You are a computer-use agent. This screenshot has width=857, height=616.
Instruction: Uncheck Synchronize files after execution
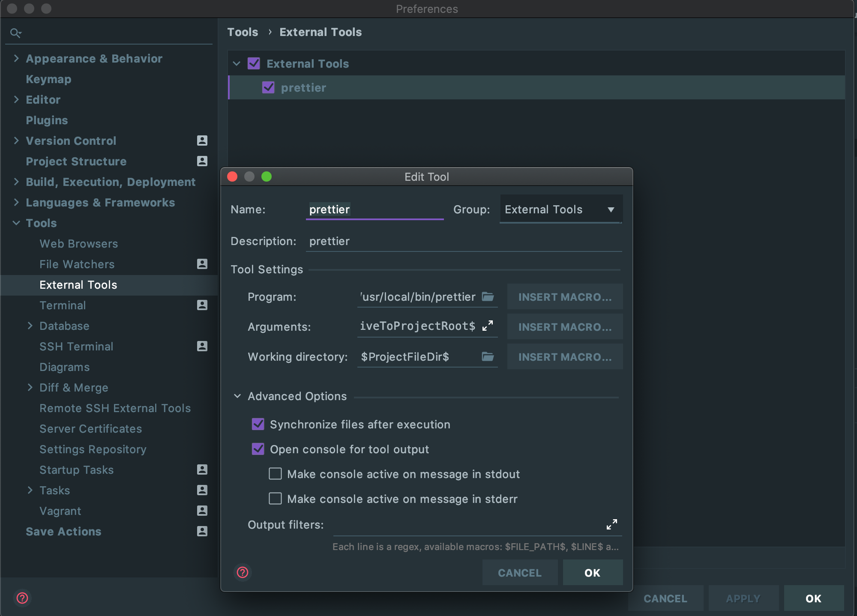click(x=258, y=424)
